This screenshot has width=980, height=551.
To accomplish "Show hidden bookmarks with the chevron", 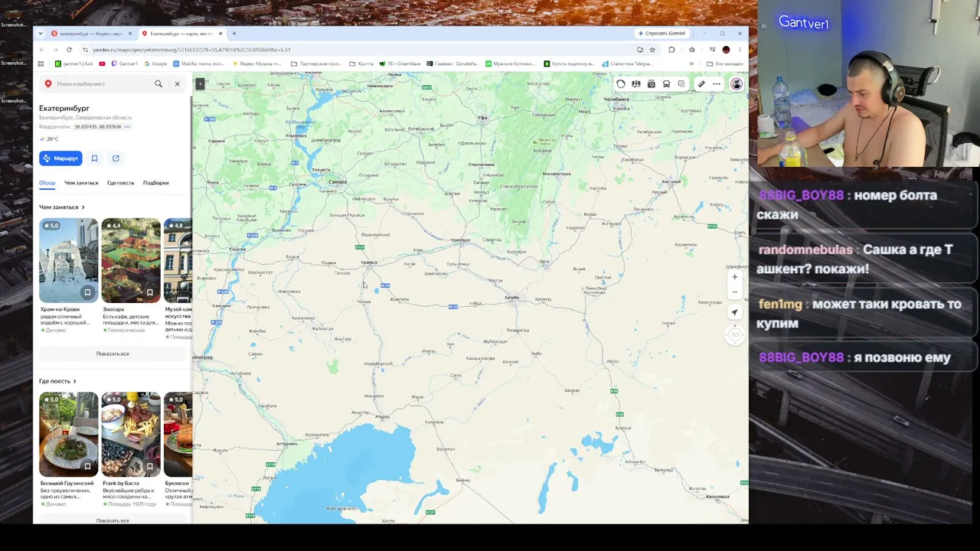I will tap(691, 64).
